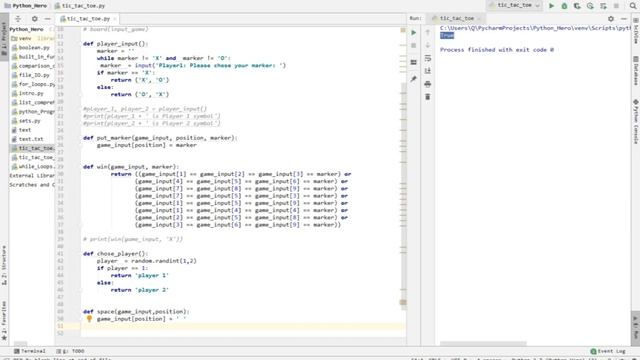Run tic_tac_toe with the top toolbar play button
Screen dimensions: 640x360
click(551, 6)
